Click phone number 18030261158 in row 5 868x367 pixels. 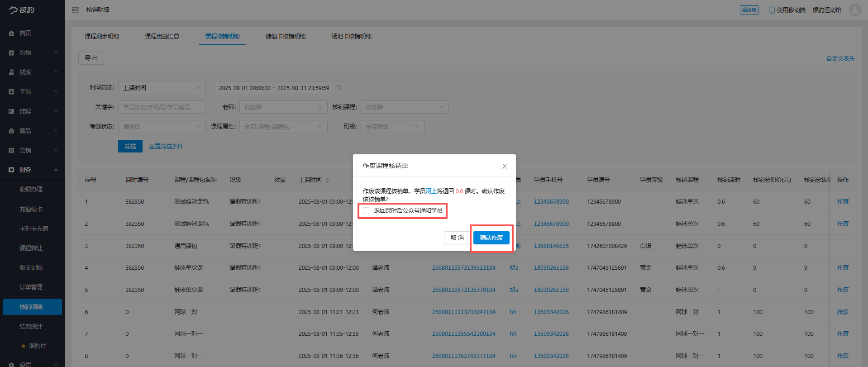pos(551,290)
